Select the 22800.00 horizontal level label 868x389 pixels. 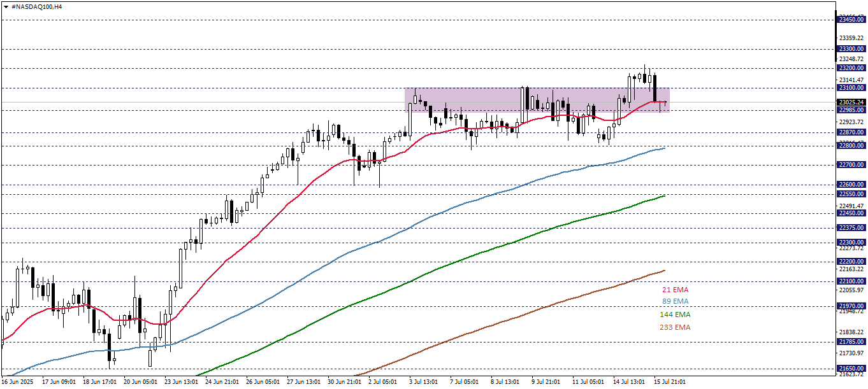[x=851, y=146]
